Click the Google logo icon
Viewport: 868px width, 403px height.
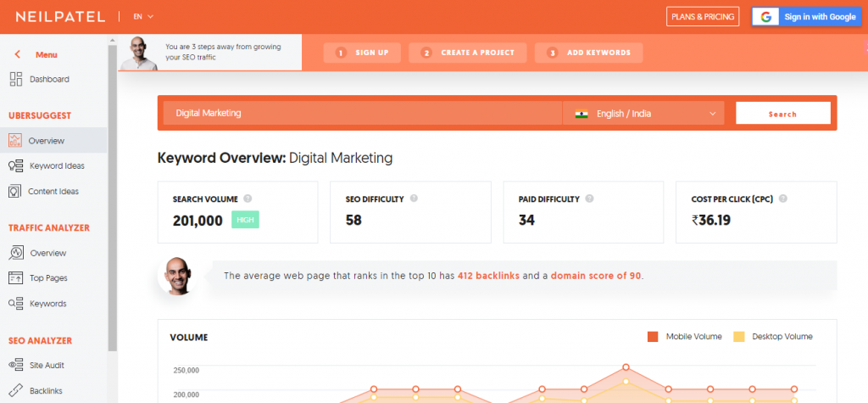click(x=766, y=17)
